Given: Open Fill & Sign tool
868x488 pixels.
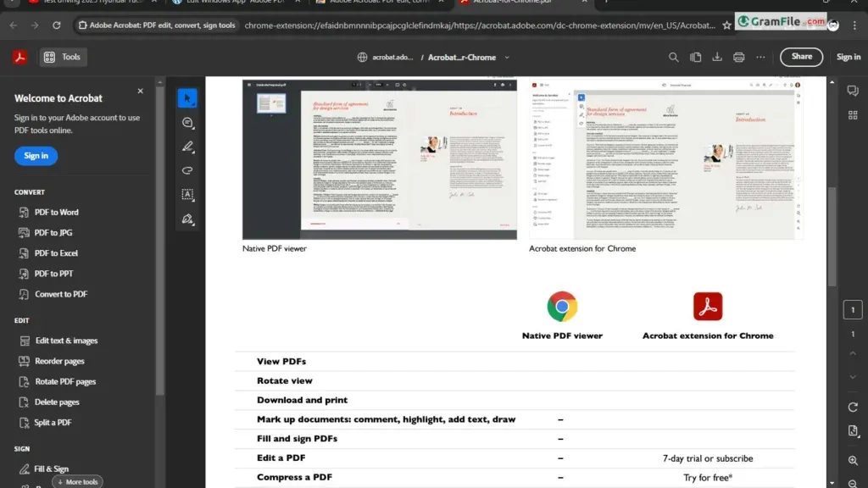Looking at the screenshot, I should coord(44,469).
